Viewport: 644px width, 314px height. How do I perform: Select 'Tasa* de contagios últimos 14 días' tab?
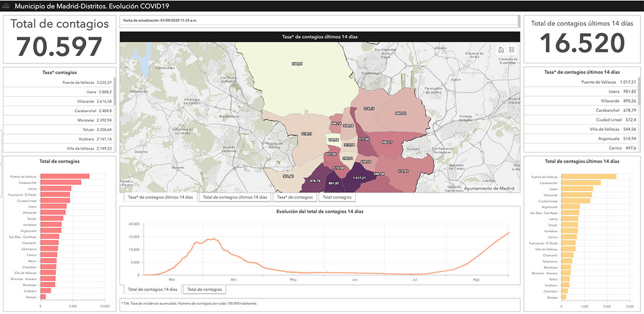pyautogui.click(x=160, y=197)
